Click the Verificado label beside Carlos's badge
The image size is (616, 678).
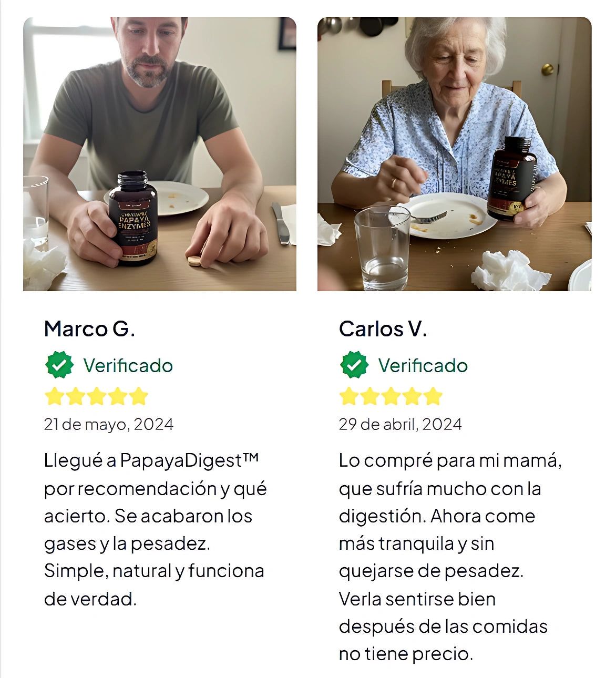click(x=423, y=365)
